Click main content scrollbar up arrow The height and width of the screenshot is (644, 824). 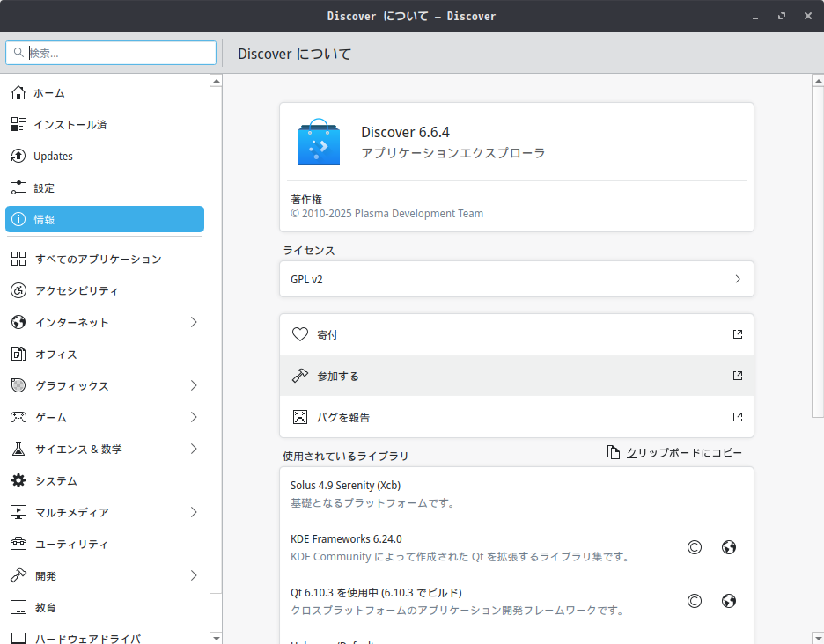click(x=818, y=81)
